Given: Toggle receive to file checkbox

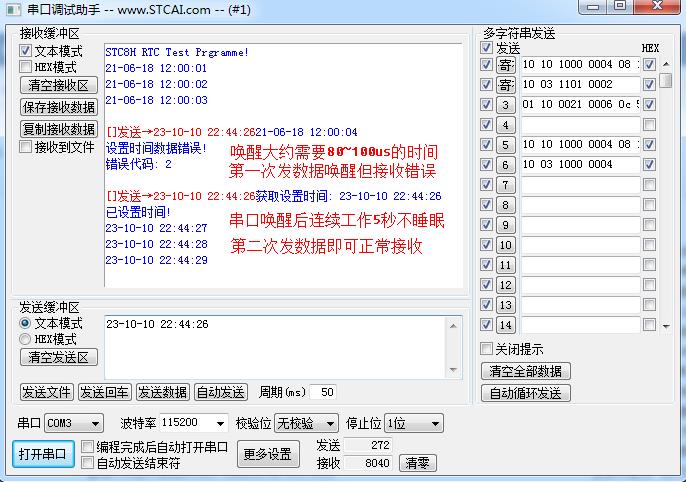Looking at the screenshot, I should click(x=25, y=147).
